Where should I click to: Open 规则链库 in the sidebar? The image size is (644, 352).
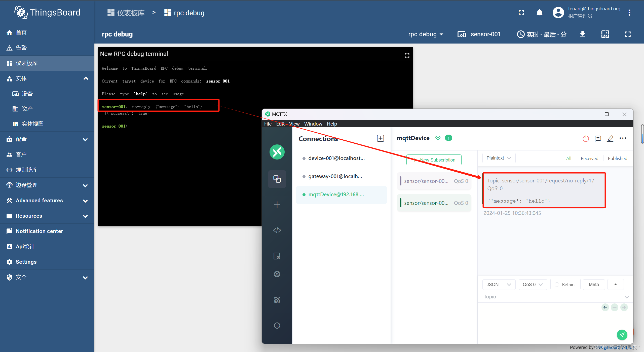(x=47, y=170)
